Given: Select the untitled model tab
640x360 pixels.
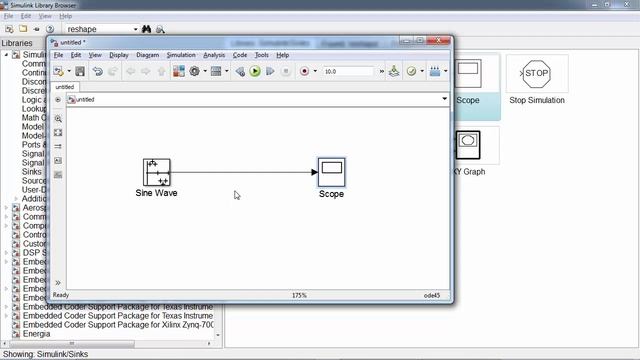Looking at the screenshot, I should [x=65, y=87].
